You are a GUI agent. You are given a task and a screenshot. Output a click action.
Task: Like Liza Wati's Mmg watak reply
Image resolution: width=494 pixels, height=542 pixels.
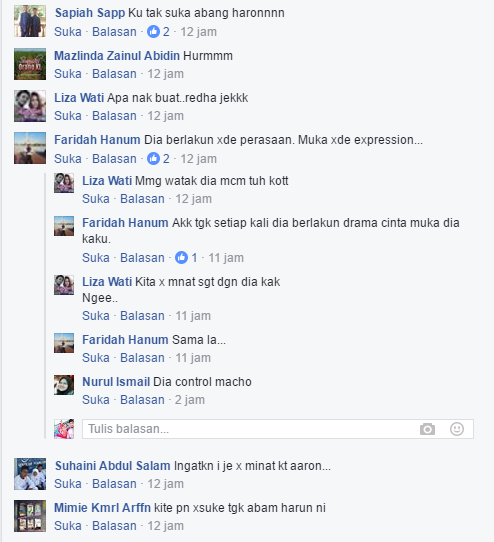(x=96, y=199)
